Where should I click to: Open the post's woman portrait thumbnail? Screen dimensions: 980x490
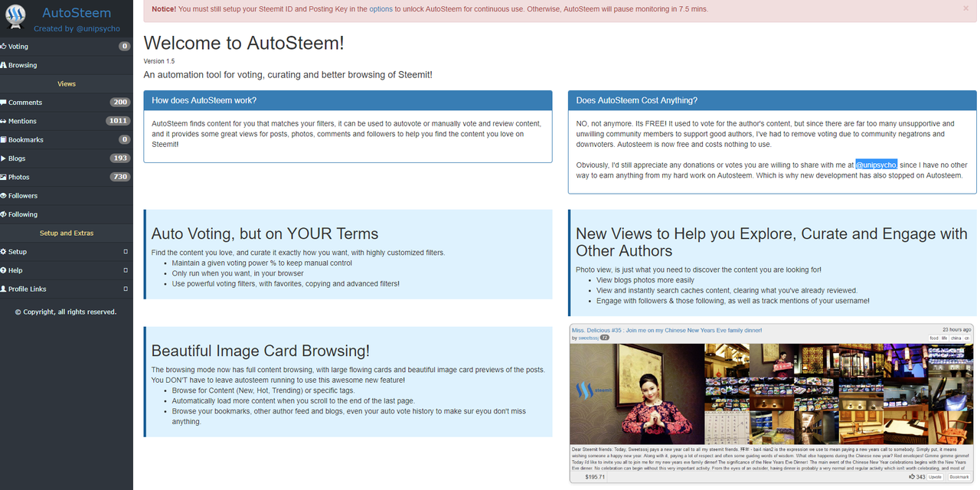(x=637, y=394)
